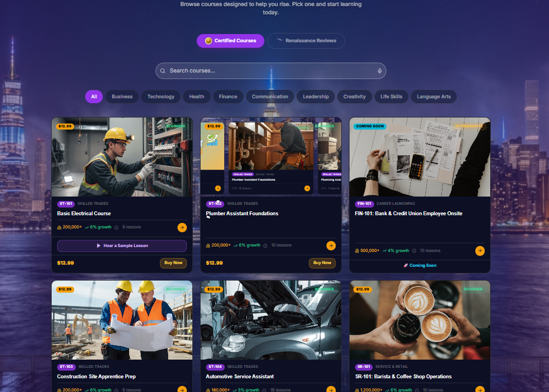
Task: Open Basic Electrical Course arrow button
Action: (x=182, y=228)
